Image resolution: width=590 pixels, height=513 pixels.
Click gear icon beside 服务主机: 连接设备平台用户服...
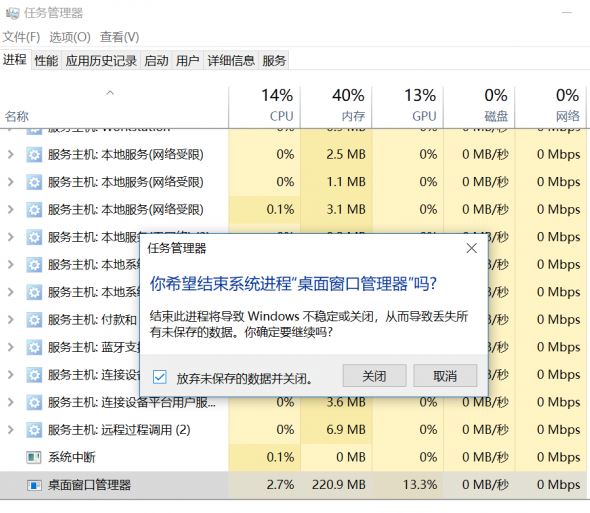click(x=34, y=402)
